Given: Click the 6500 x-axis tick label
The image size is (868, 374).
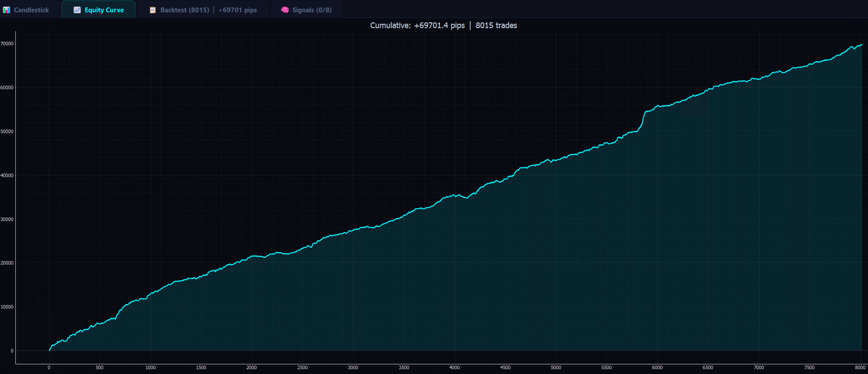Looking at the screenshot, I should click(708, 367).
